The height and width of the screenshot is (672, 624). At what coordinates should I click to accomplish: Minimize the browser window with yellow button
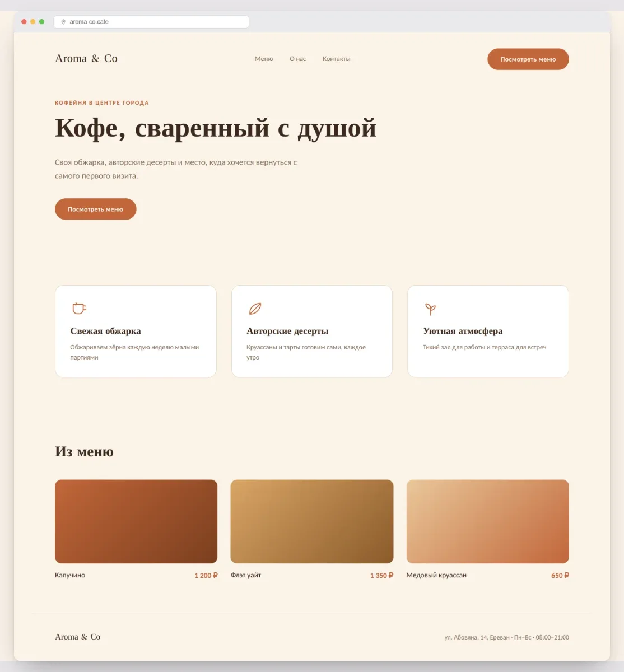pyautogui.click(x=33, y=22)
